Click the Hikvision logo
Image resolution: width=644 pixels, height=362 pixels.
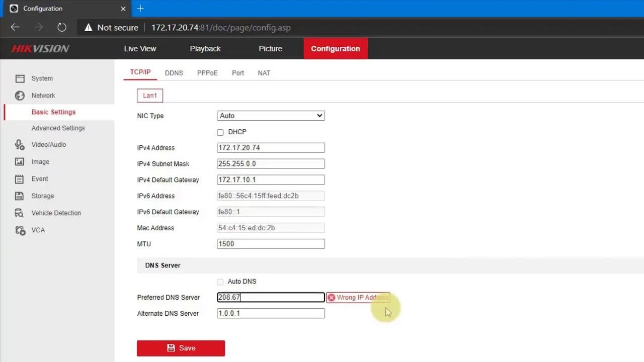click(40, 49)
